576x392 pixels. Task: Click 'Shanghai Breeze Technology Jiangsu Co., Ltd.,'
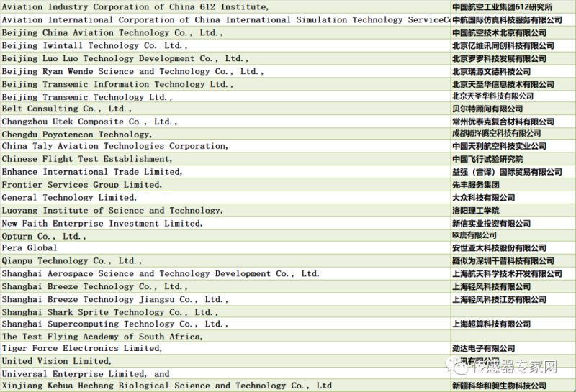pos(225,299)
